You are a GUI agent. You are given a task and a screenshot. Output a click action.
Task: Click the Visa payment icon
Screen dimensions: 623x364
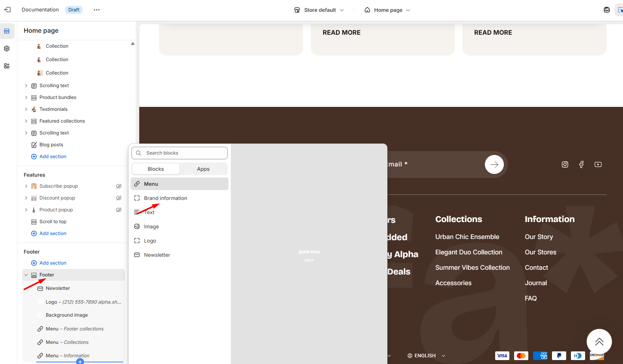(502, 356)
